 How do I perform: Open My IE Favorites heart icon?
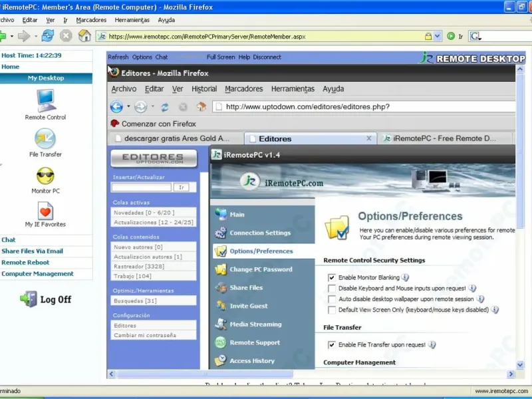[45, 211]
